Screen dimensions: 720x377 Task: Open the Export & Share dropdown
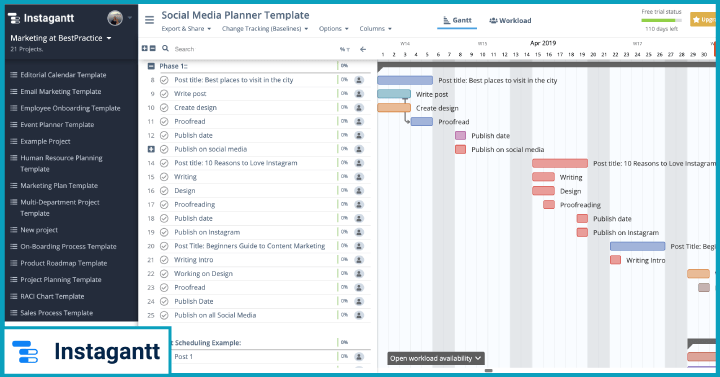click(x=186, y=28)
